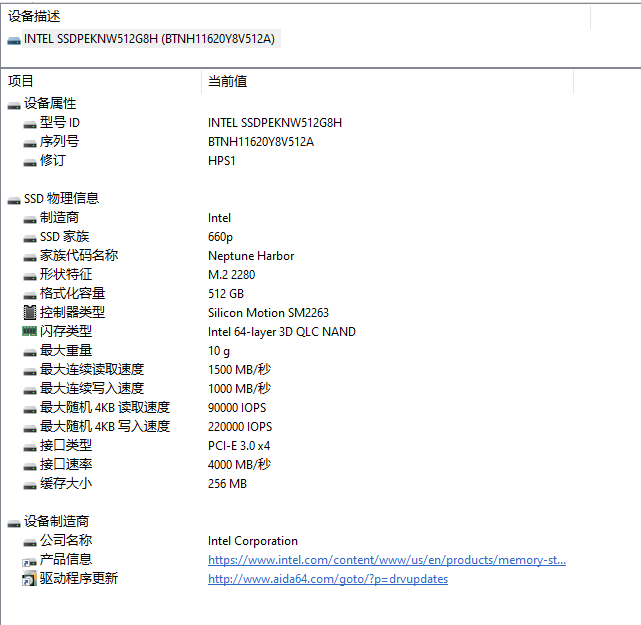
Task: Click the icon beside 形状特征
Action: click(30, 276)
